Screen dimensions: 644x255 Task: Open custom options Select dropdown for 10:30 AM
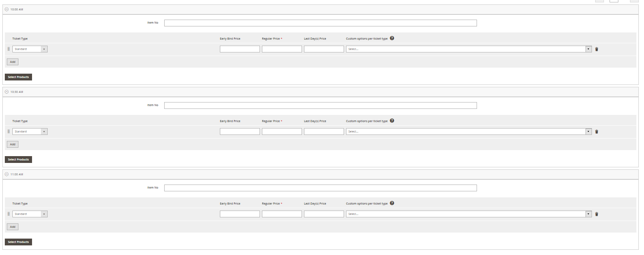click(x=469, y=132)
